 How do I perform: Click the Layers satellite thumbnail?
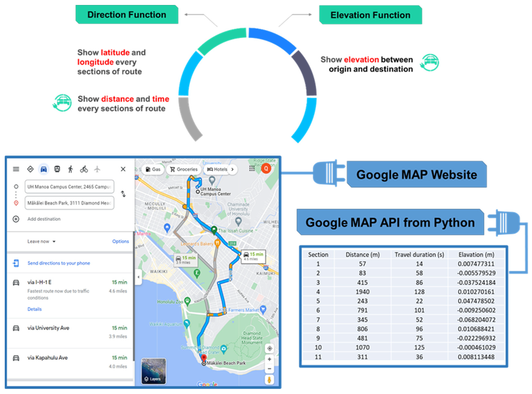click(x=154, y=371)
